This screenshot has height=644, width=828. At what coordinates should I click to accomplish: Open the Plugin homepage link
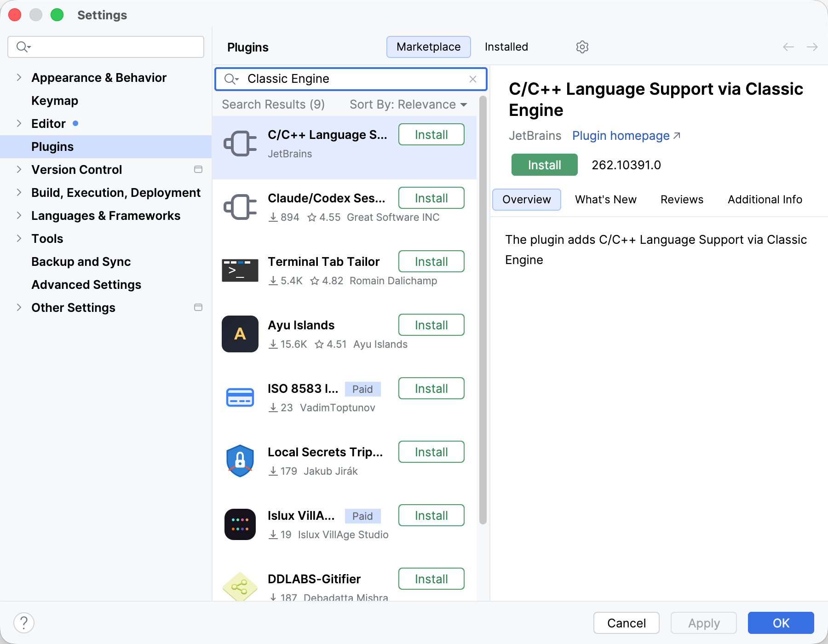[626, 136]
